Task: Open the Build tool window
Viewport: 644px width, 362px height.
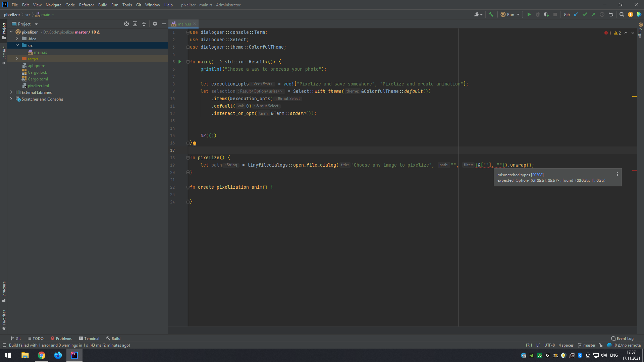Action: coord(113,339)
